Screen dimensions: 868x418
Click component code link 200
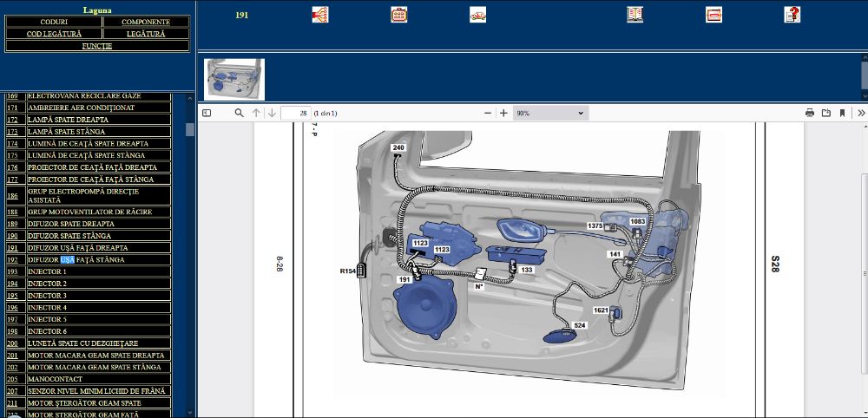point(12,343)
